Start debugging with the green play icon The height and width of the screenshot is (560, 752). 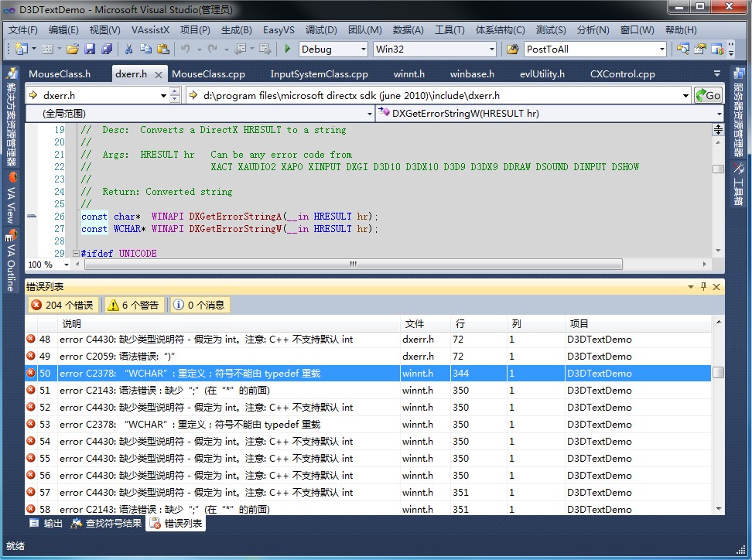pyautogui.click(x=287, y=49)
